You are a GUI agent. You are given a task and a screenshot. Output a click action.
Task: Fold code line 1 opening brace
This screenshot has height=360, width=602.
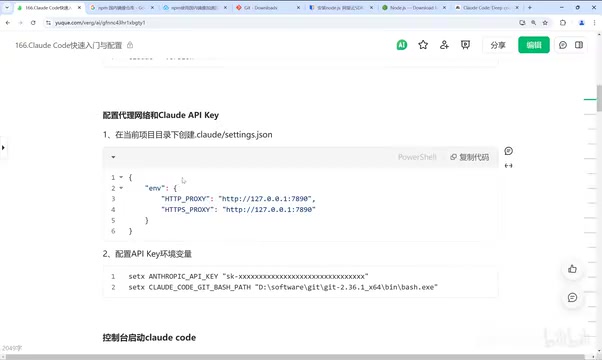click(121, 177)
